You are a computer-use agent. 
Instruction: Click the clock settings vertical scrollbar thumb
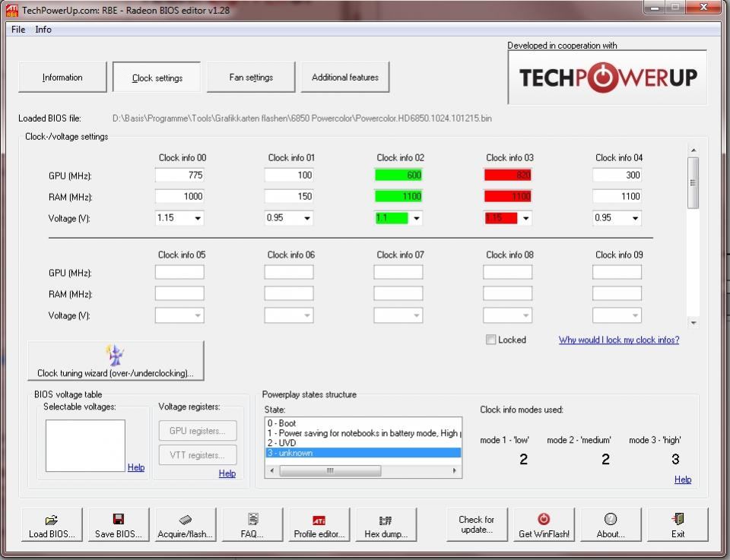point(693,183)
